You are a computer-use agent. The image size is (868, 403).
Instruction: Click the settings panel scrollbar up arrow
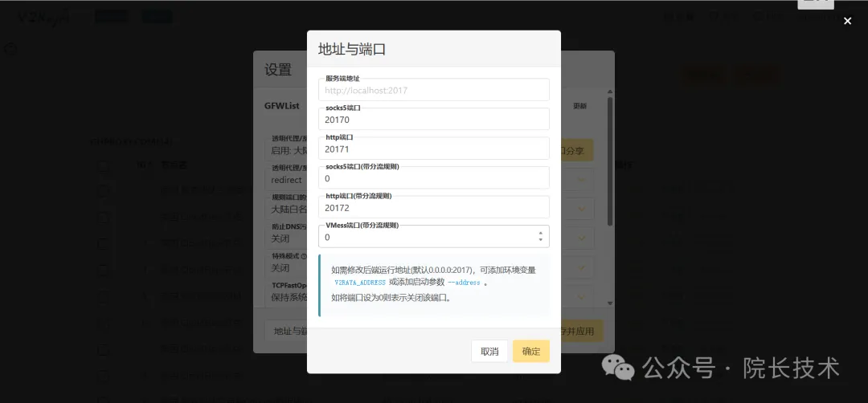(610, 92)
